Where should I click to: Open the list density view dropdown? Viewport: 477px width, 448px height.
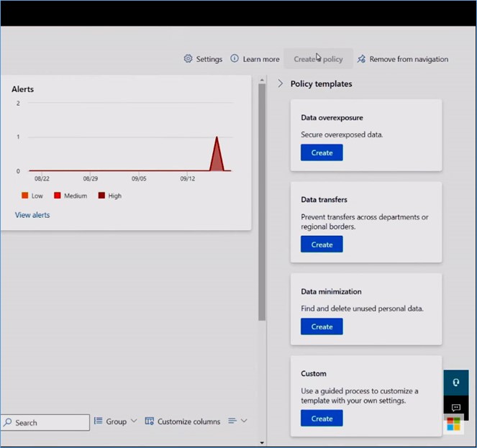pos(237,421)
